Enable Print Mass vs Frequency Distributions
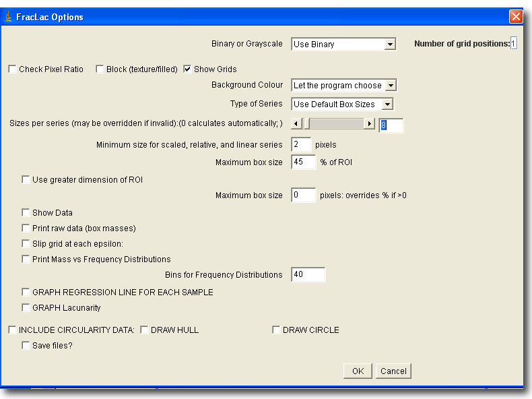This screenshot has height=399, width=532. coord(26,259)
